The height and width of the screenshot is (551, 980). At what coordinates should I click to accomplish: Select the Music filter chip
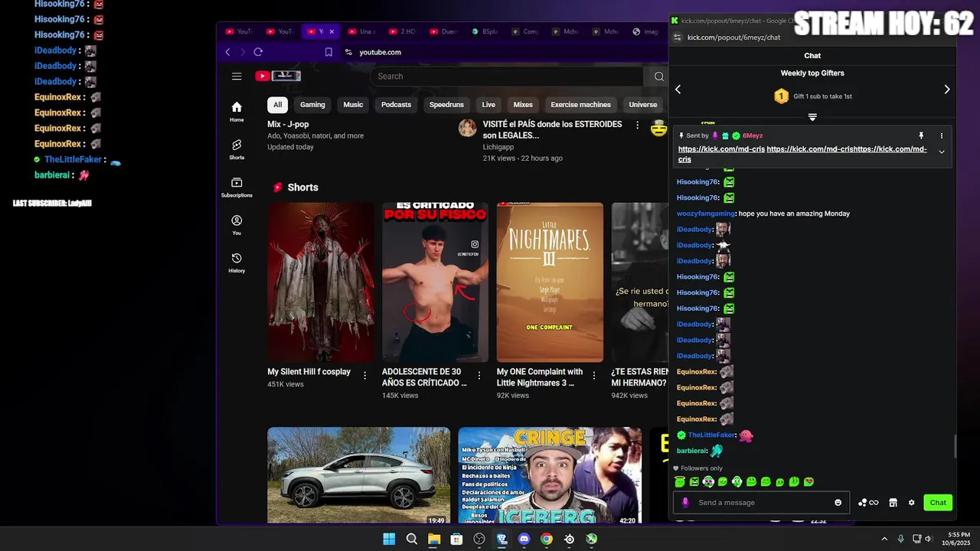[x=353, y=105]
